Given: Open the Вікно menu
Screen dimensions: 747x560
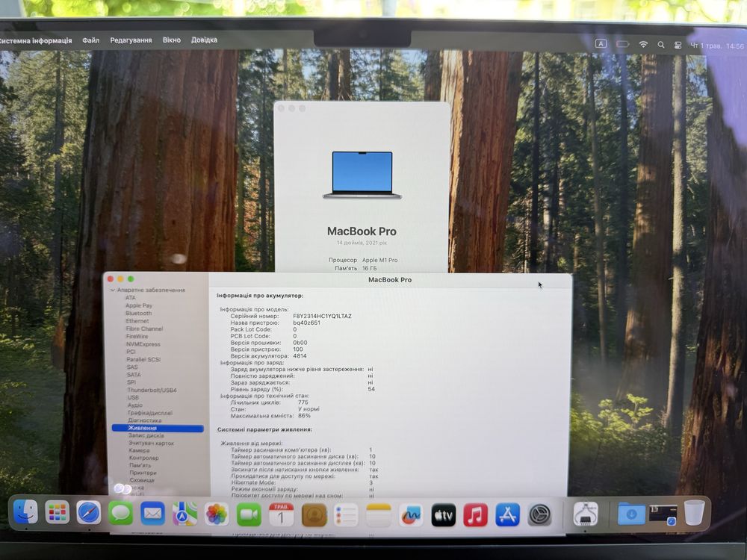Looking at the screenshot, I should [x=172, y=40].
